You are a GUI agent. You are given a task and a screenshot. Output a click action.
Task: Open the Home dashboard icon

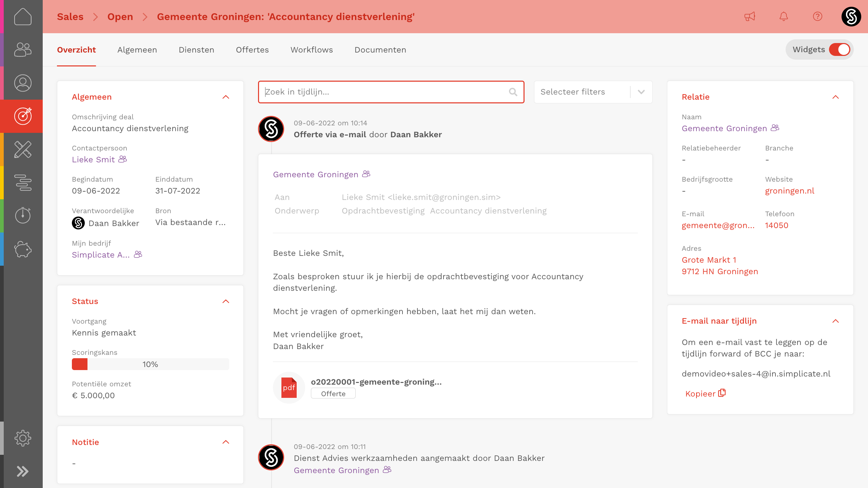[23, 17]
